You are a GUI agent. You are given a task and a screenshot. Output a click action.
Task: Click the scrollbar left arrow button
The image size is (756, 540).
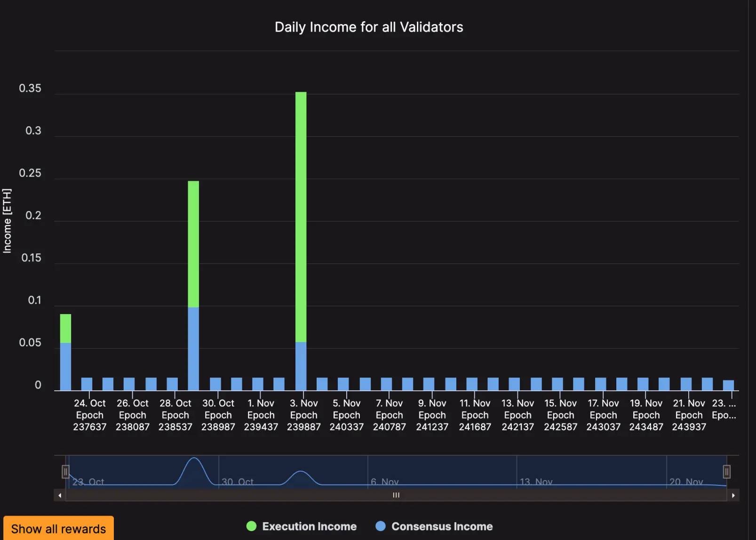(60, 495)
